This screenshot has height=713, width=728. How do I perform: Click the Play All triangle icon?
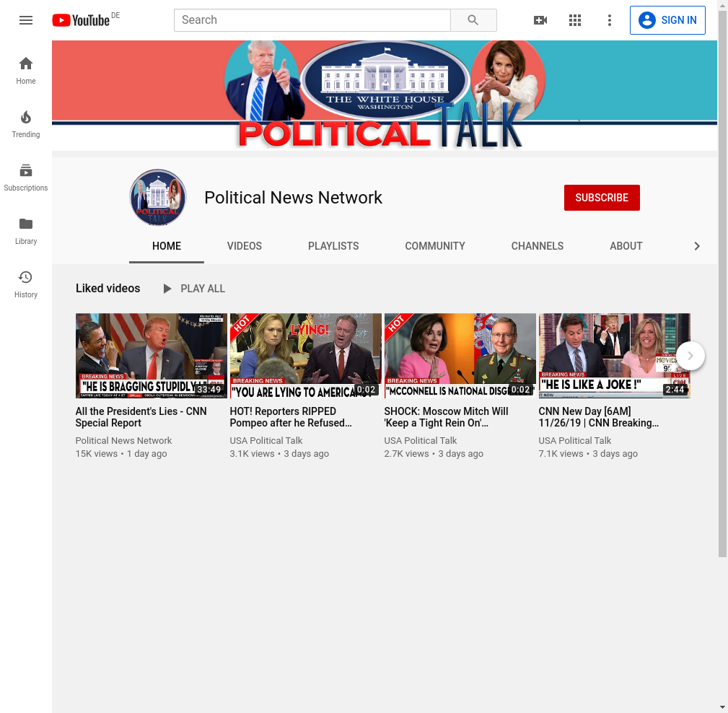pyautogui.click(x=167, y=289)
